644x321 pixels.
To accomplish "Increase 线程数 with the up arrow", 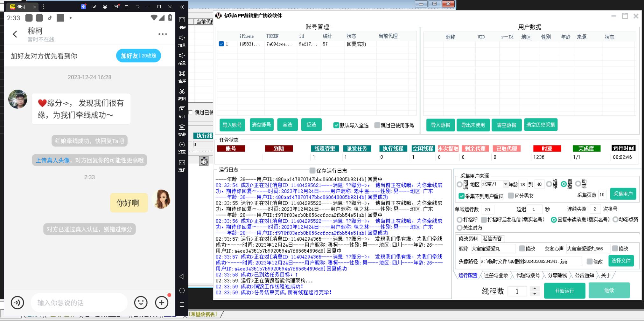I will [535, 288].
